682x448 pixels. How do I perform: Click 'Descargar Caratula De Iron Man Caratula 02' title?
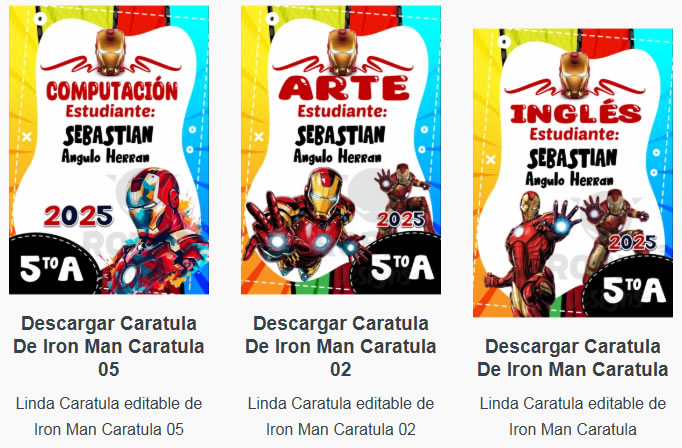coord(341,346)
